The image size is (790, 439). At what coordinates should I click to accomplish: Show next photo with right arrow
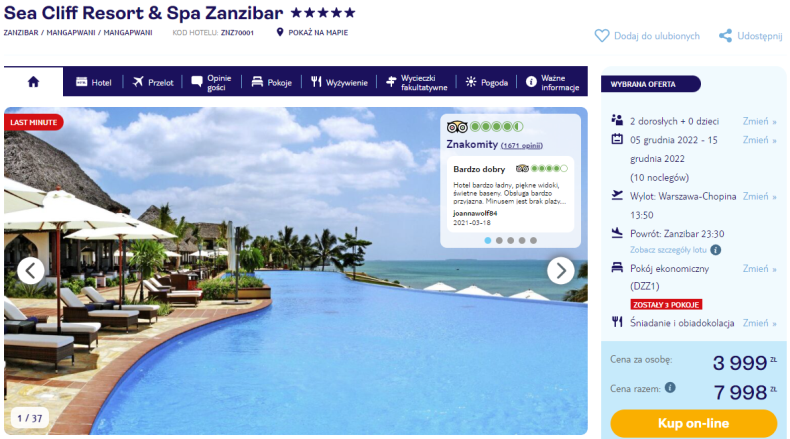coord(560,271)
